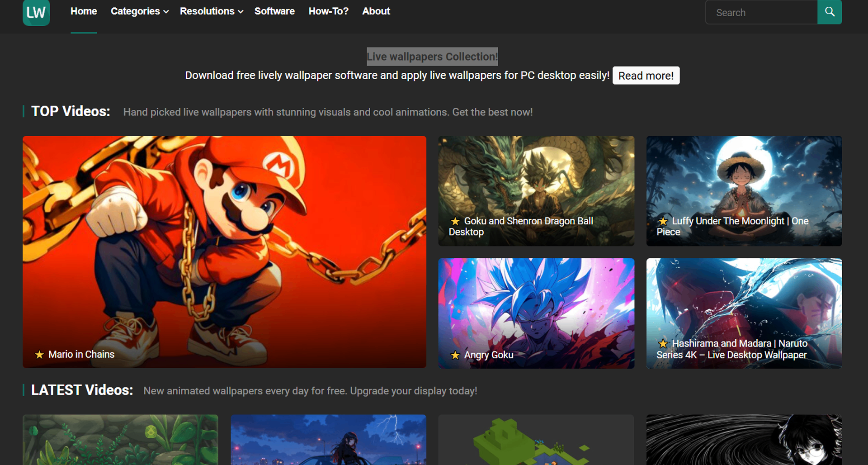
Task: Click the Mario in Chains title link
Action: tap(81, 355)
